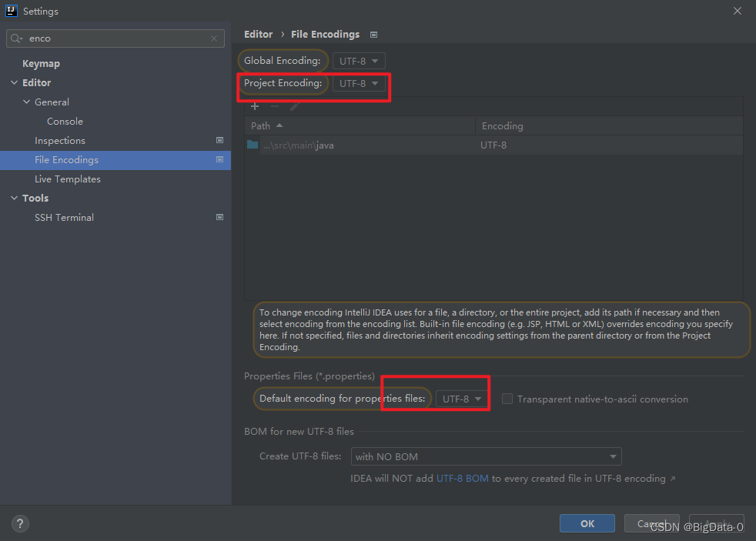
Task: Click the remove path minus icon
Action: click(x=275, y=106)
